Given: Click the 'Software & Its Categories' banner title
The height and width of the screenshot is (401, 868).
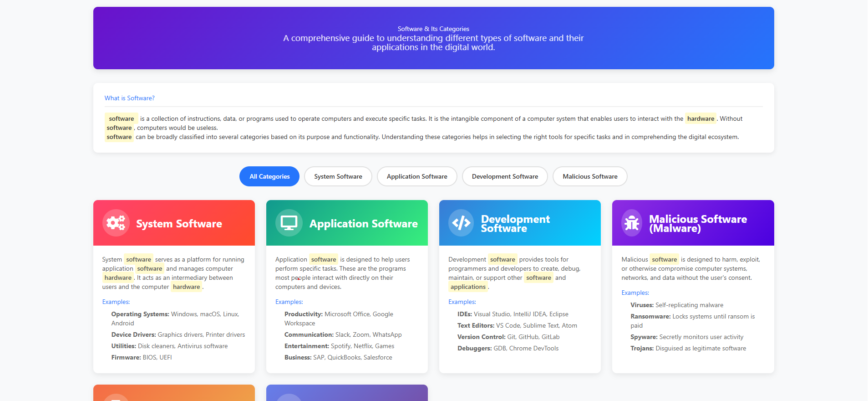Looking at the screenshot, I should [433, 29].
